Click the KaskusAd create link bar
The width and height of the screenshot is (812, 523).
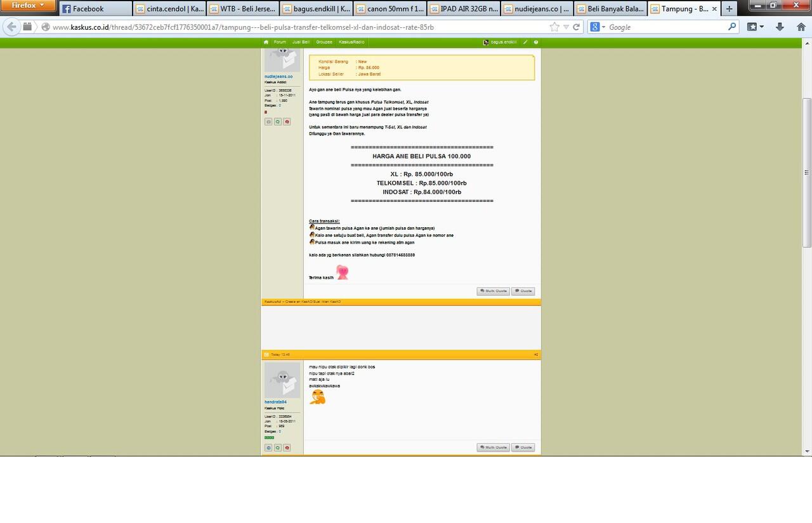coord(303,301)
